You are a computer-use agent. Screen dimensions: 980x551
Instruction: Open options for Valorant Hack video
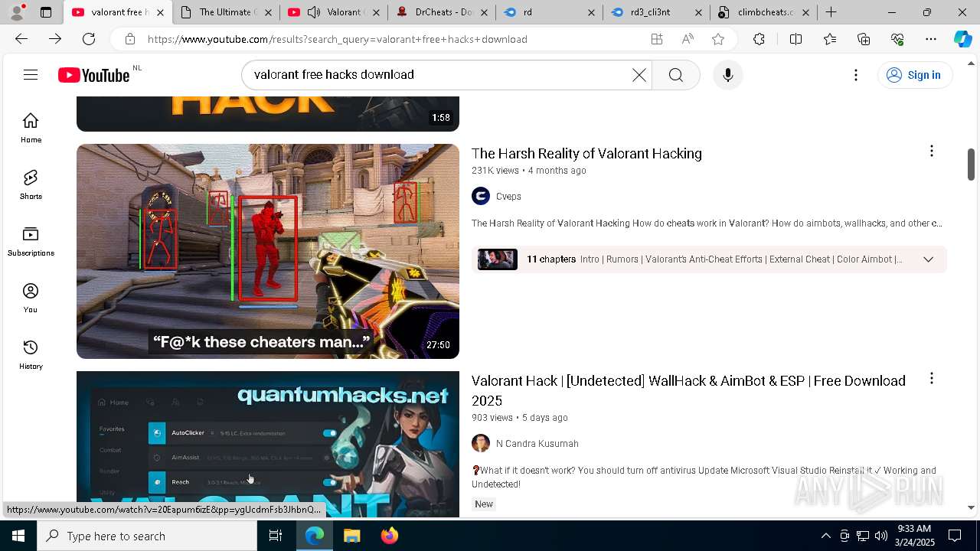coord(931,379)
